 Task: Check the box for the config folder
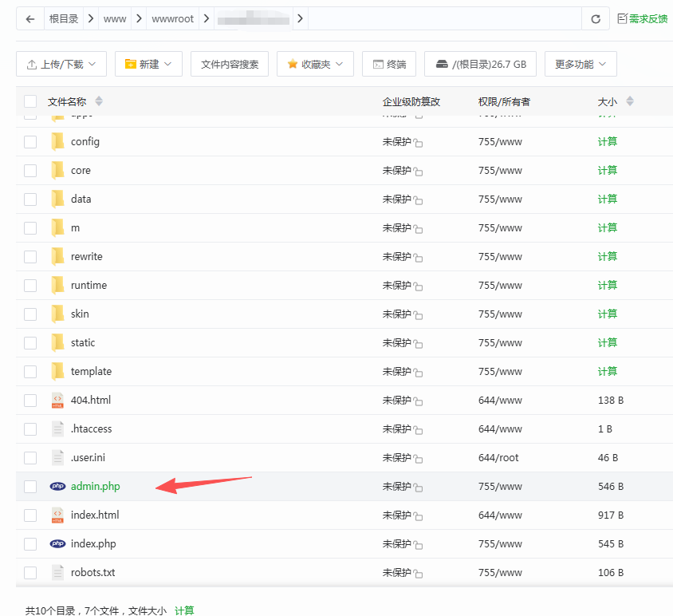30,142
